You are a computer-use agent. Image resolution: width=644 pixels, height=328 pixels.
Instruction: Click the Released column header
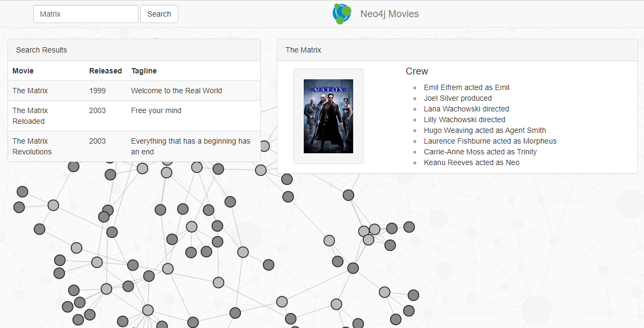click(106, 71)
